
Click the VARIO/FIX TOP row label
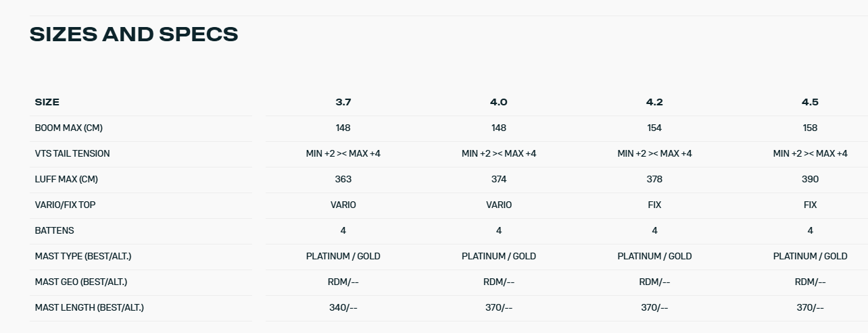click(x=66, y=205)
